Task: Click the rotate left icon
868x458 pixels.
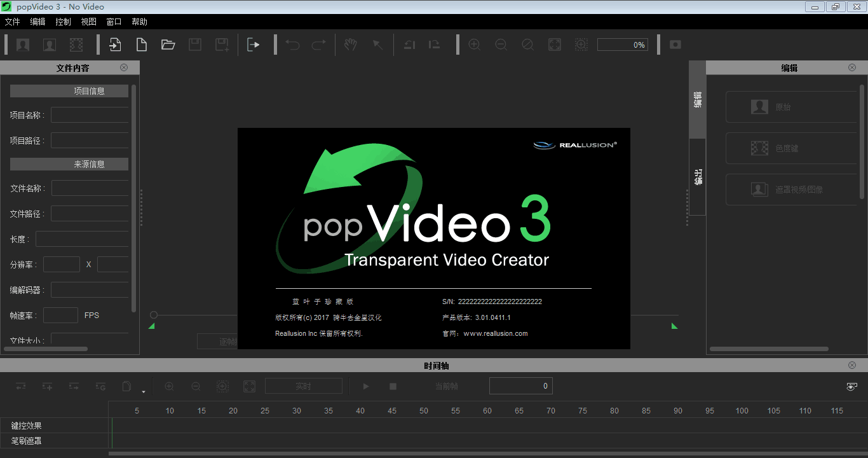Action: pyautogui.click(x=410, y=45)
